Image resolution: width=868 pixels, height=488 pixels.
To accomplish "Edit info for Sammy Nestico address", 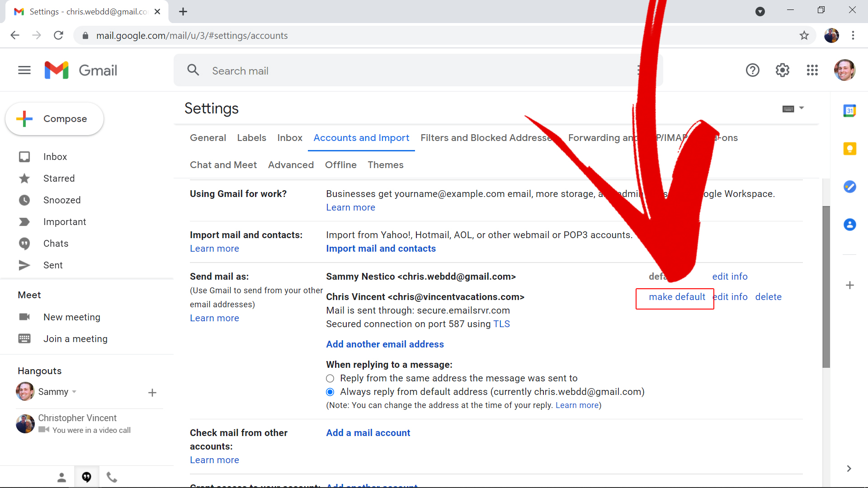I will (730, 277).
